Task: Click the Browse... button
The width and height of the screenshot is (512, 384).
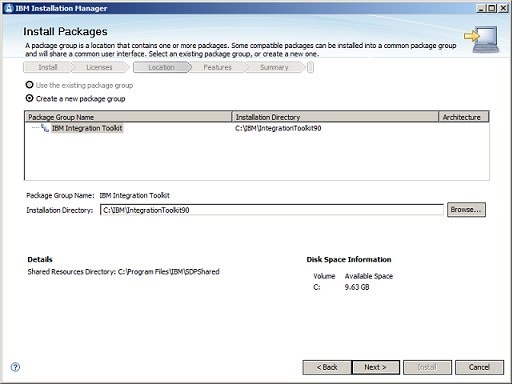Action: point(466,210)
